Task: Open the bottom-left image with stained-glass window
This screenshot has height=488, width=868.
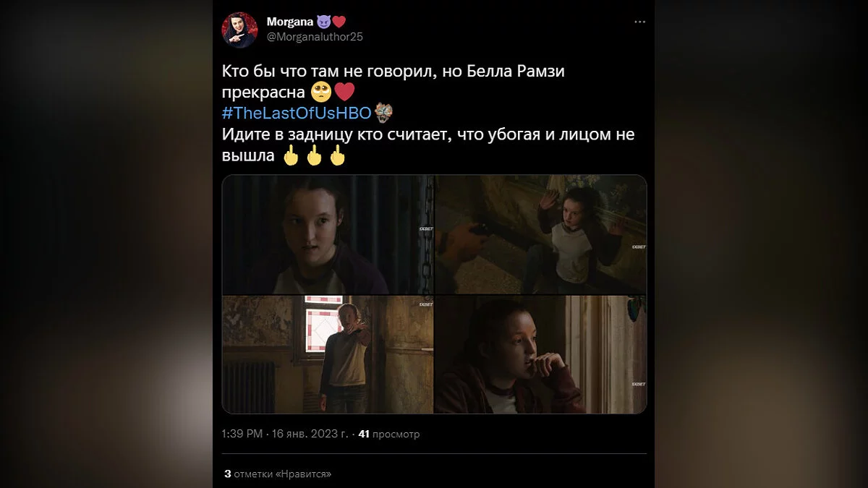Action: click(x=327, y=354)
